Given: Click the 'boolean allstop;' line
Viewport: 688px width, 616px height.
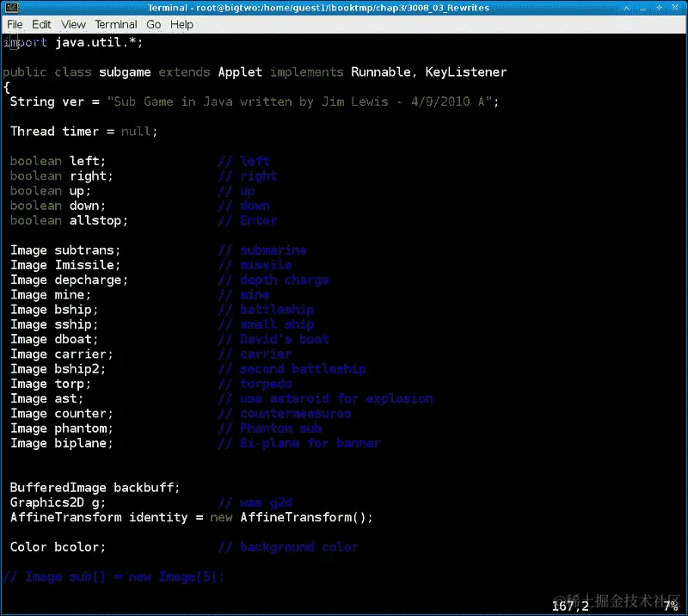Looking at the screenshot, I should point(69,220).
